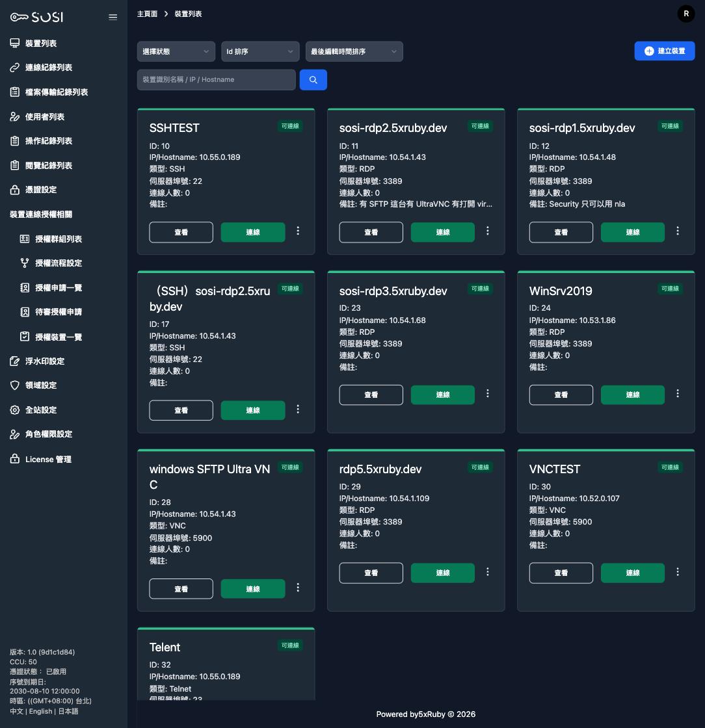Image resolution: width=705 pixels, height=728 pixels.
Task: Click the 可連線 badge on SSHTEST card
Action: click(x=290, y=126)
